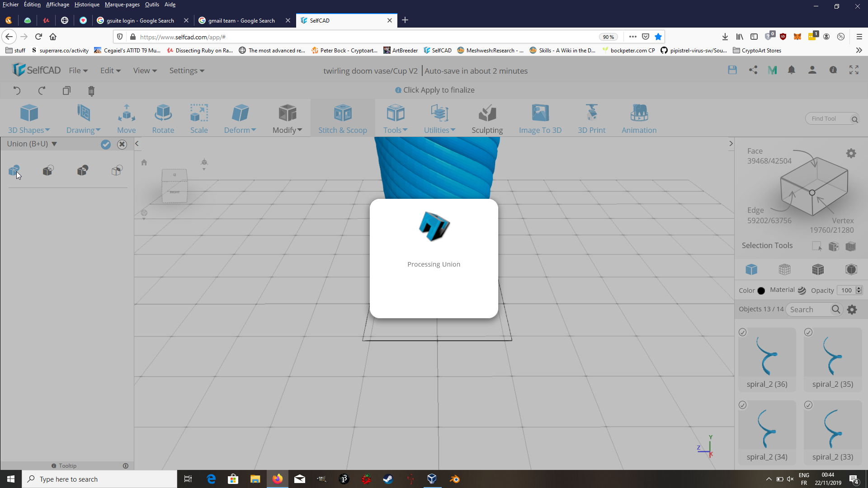Toggle selection checkmark on spiral_2 (36)
Screen dimensions: 868x488
(743, 333)
